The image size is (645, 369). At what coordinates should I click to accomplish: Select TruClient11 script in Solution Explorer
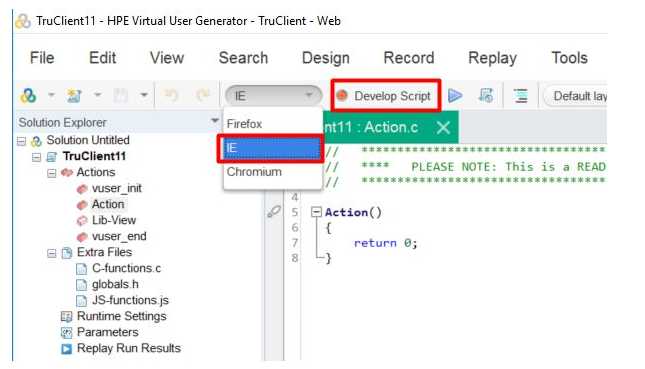coord(94,156)
